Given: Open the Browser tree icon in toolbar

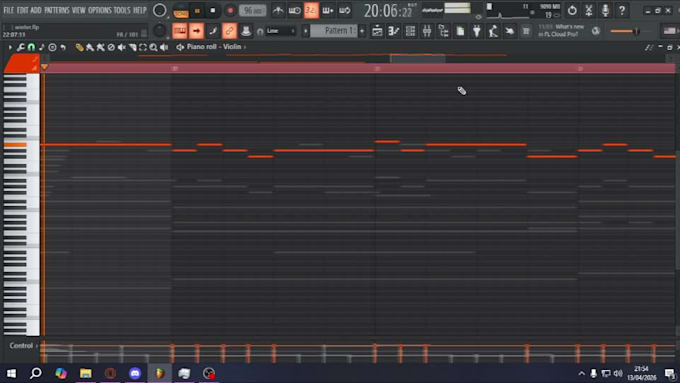Looking at the screenshot, I should coord(443,31).
